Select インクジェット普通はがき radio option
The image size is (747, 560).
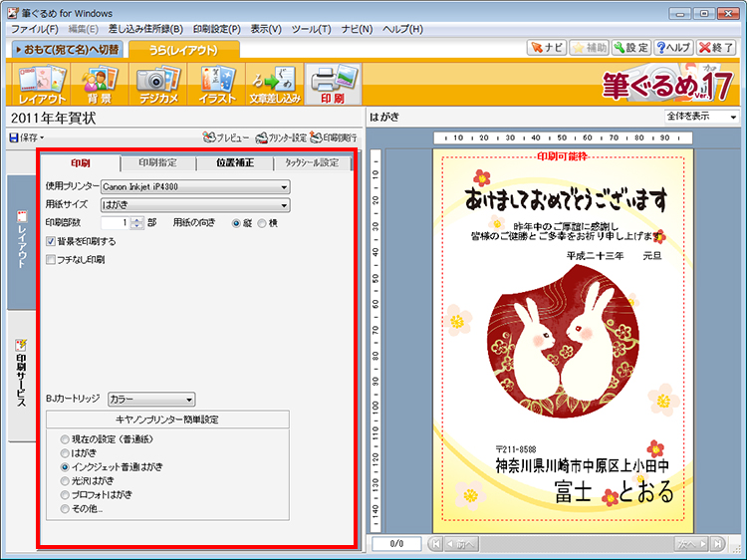click(x=65, y=467)
